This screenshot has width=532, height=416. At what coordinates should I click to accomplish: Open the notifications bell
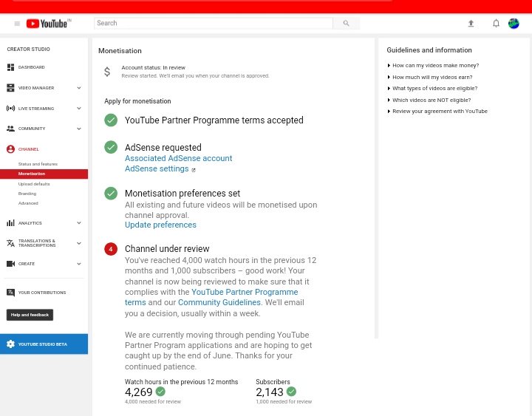496,24
